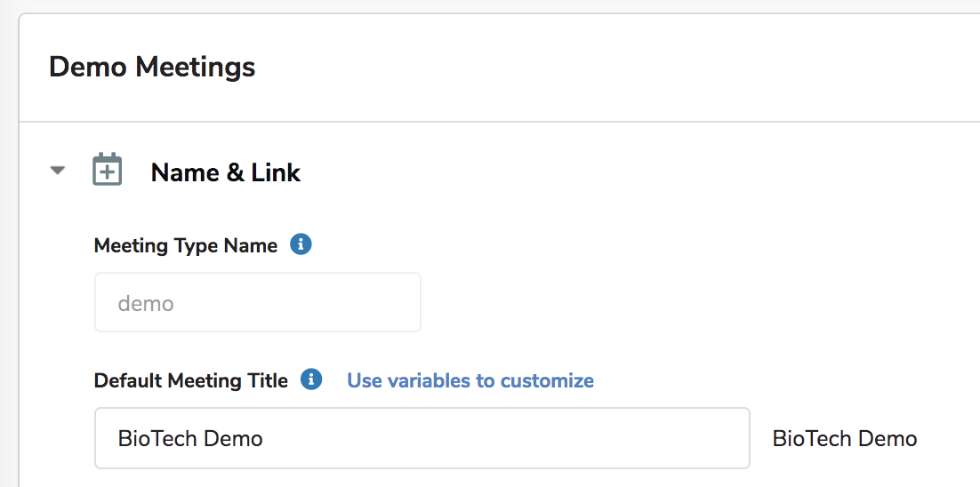Click the calendar-plus icon beside Name & Link
This screenshot has height=487, width=980.
108,171
